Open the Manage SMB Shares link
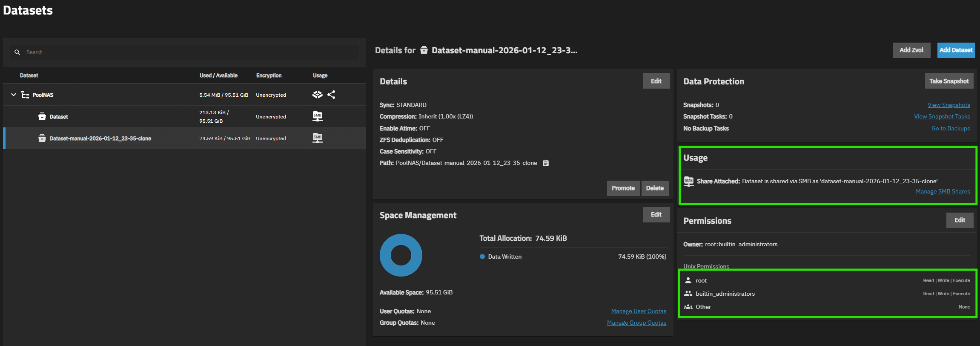This screenshot has width=980, height=346. (943, 192)
